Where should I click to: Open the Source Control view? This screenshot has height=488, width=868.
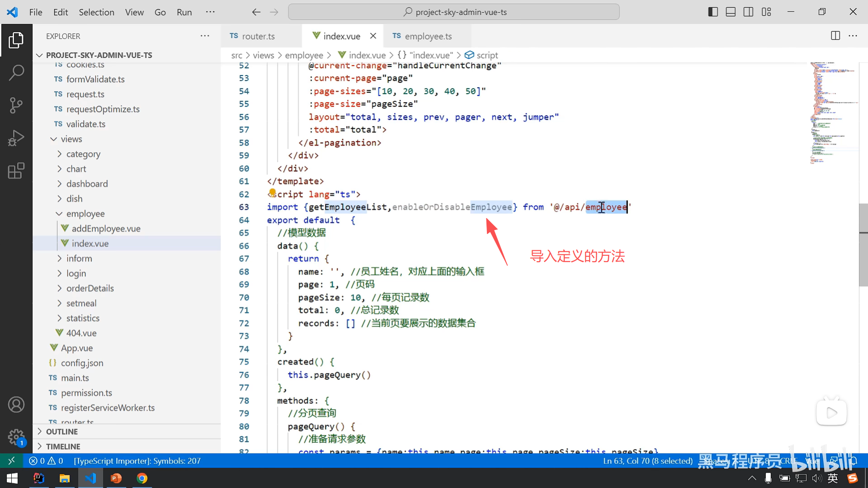point(16,105)
